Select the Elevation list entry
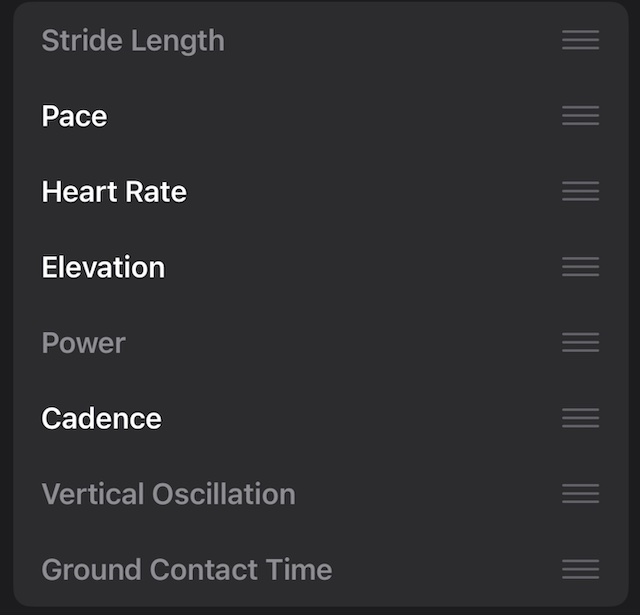640x615 pixels. click(103, 267)
